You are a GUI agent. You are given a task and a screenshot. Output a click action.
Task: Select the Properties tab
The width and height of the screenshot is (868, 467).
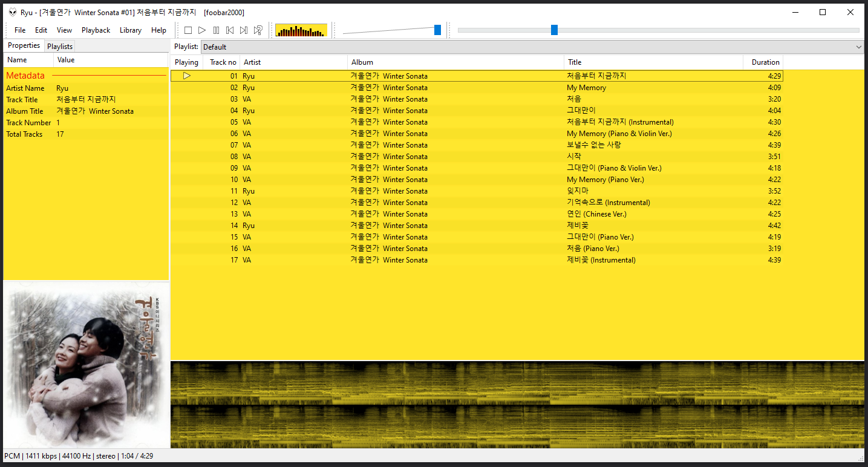click(x=24, y=45)
